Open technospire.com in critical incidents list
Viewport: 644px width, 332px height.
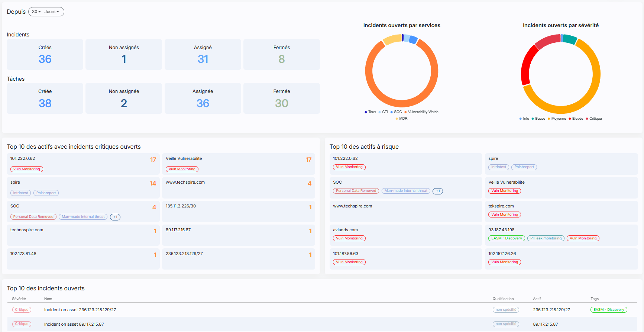(27, 230)
